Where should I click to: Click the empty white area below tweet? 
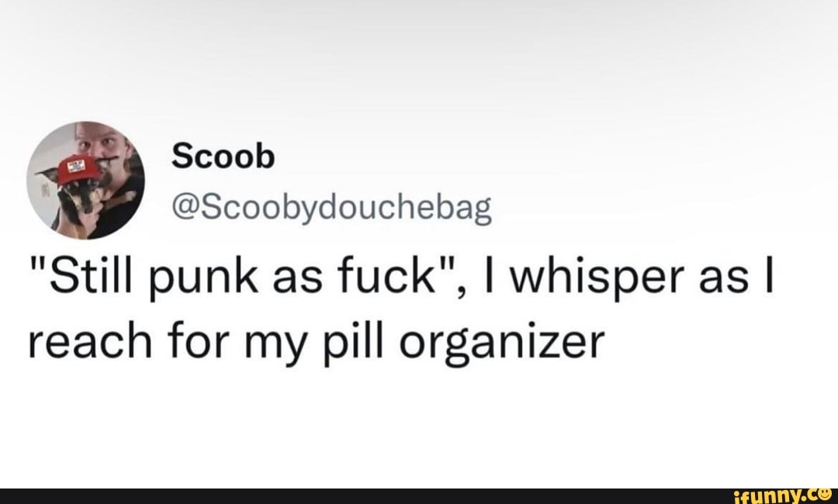pos(419,427)
